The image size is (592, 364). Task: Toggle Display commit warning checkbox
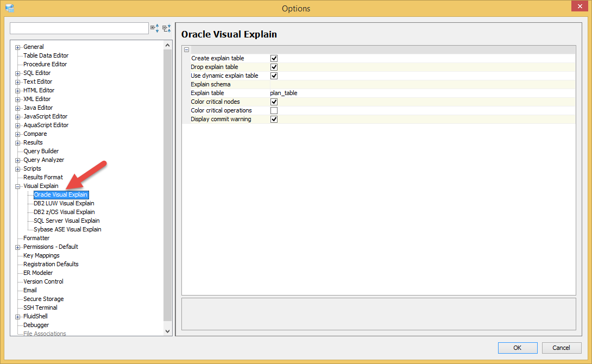click(x=274, y=119)
